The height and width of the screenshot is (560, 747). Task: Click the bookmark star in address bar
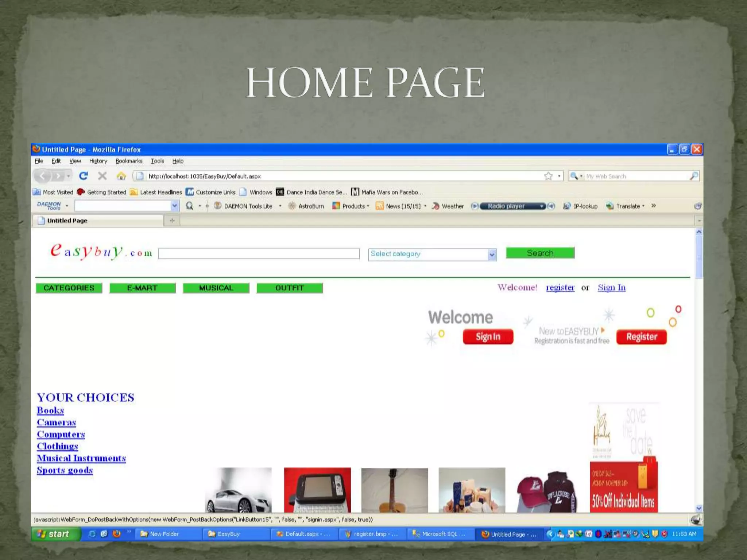click(x=548, y=176)
